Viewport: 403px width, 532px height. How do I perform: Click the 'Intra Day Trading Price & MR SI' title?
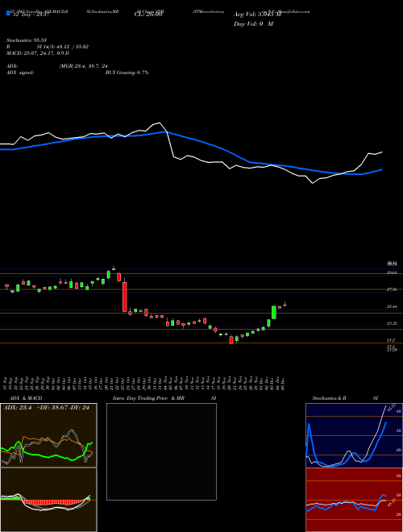(164, 398)
